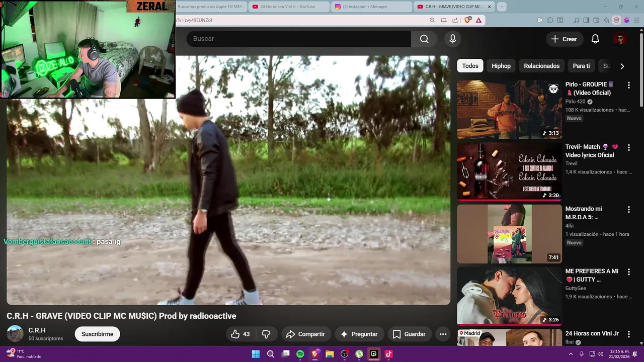This screenshot has width=644, height=362.
Task: Close the C.R.H - GRAVE browser tab
Action: coord(489,7)
